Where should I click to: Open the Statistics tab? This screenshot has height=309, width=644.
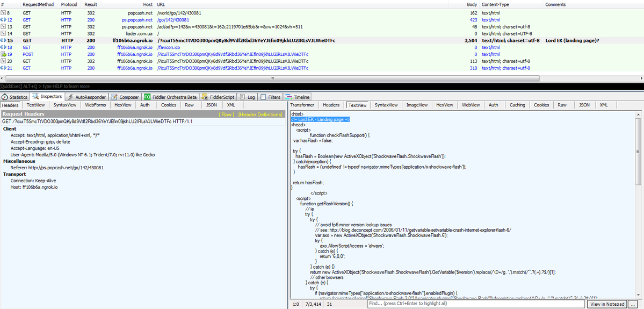pos(15,97)
